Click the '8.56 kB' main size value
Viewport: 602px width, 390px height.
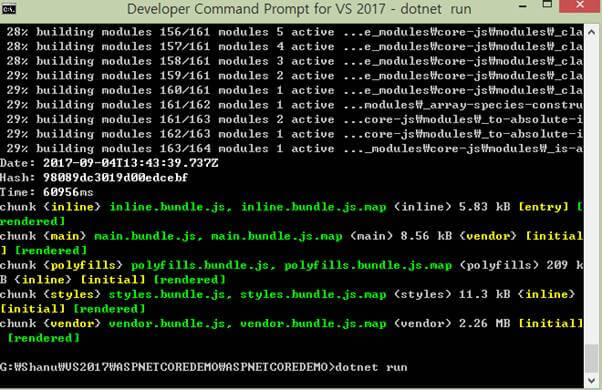click(427, 236)
